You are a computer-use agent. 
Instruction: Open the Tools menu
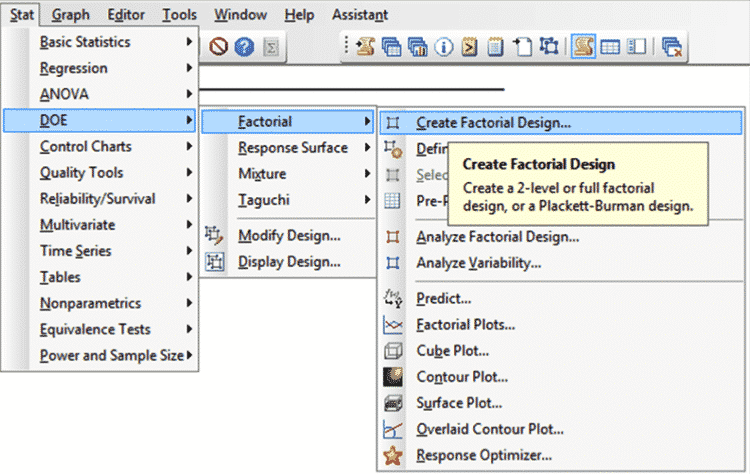179,14
